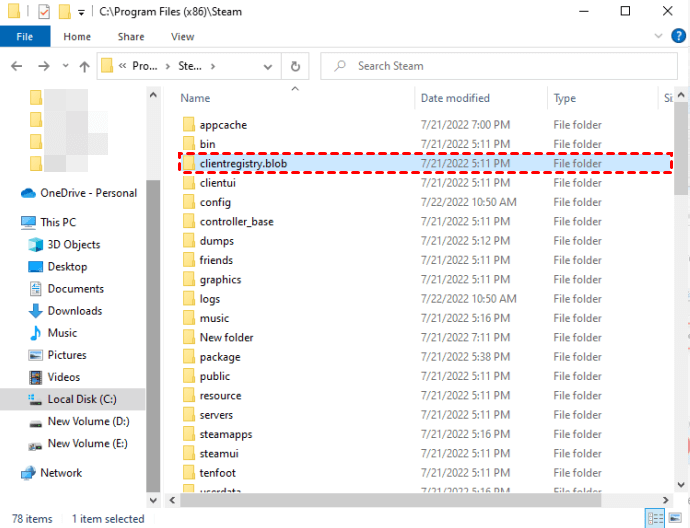Viewport: 690px width, 528px height.
Task: Select the steamui folder name
Action: [x=219, y=454]
